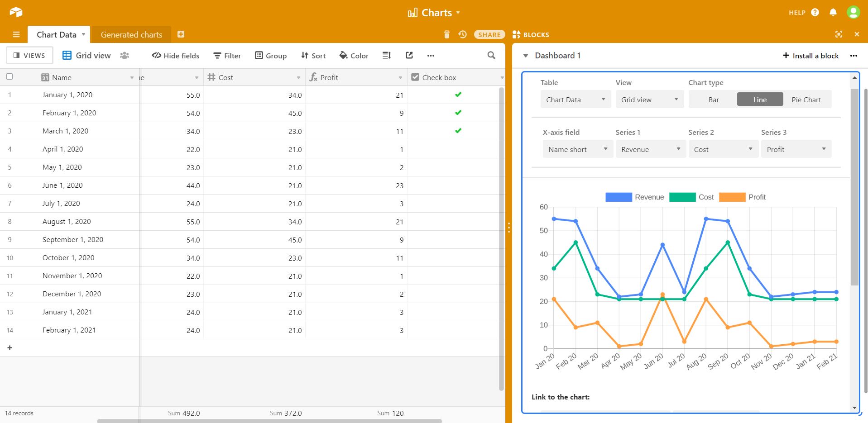Click the SHARE button
This screenshot has height=423, width=868.
coord(489,34)
